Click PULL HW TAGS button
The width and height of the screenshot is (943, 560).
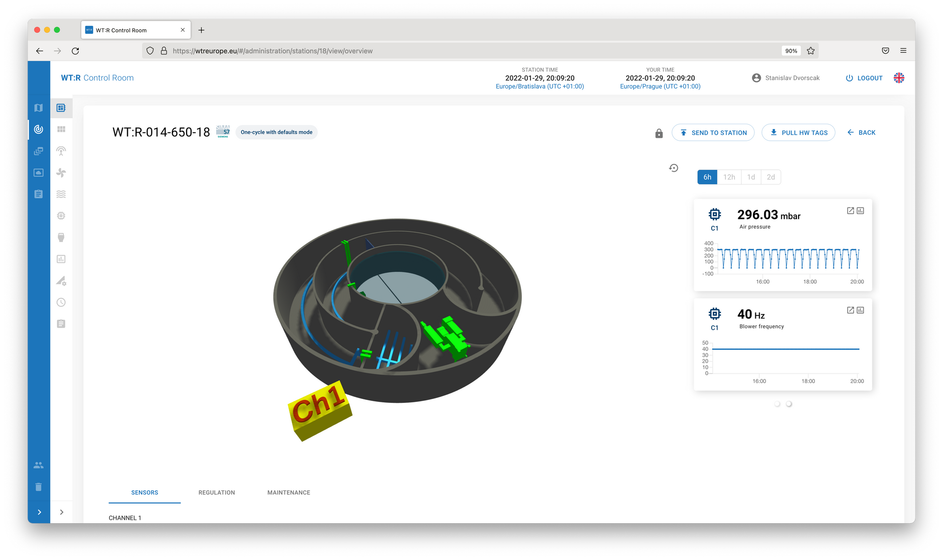click(x=800, y=132)
